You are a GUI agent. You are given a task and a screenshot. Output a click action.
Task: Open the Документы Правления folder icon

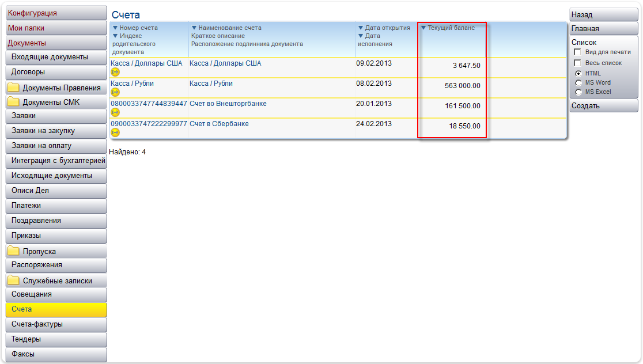click(13, 88)
